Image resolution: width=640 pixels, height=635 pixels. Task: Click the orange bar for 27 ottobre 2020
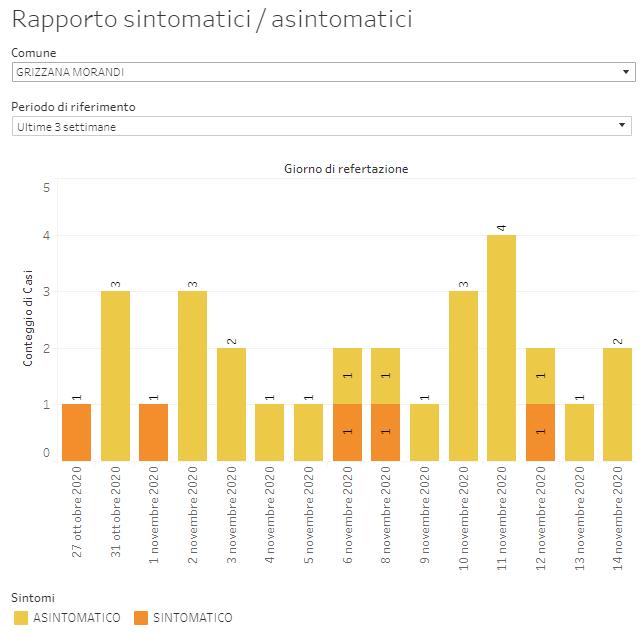click(77, 432)
